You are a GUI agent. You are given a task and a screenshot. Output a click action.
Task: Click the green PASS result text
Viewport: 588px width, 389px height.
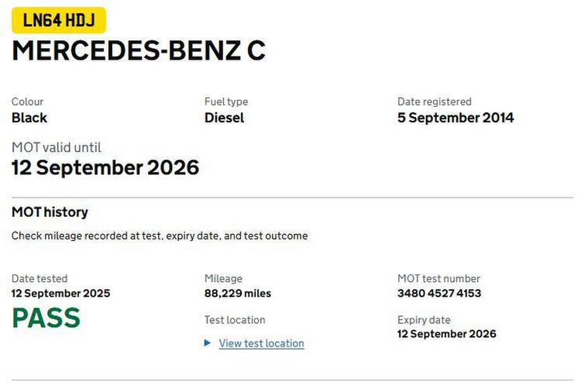coord(46,318)
